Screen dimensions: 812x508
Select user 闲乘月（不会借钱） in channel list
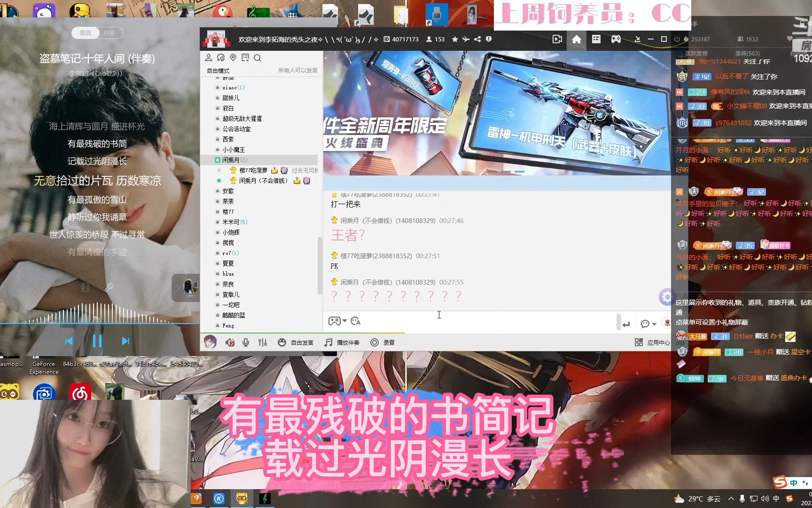[264, 181]
